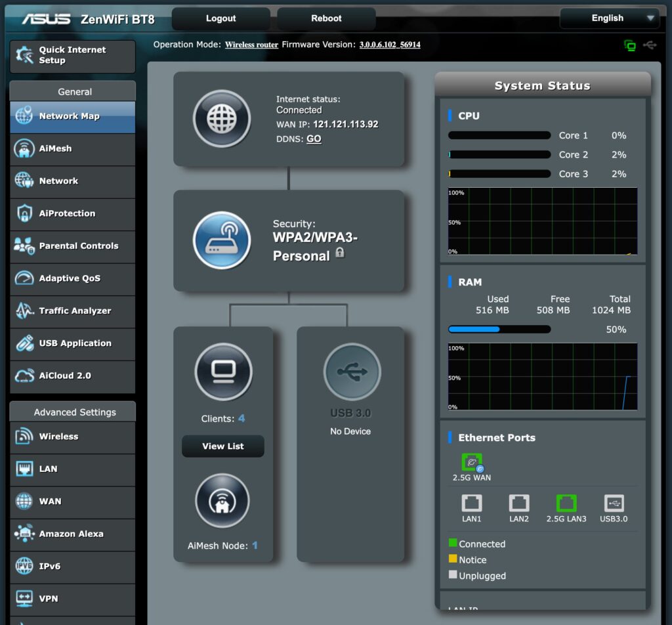Open Network Map page
This screenshot has height=625, width=672.
(72, 117)
